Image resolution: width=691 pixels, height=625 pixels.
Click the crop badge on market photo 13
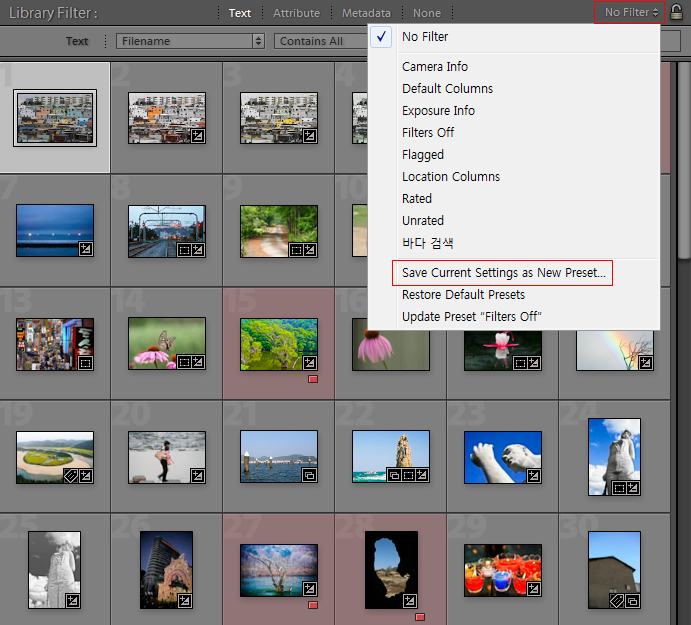point(85,363)
